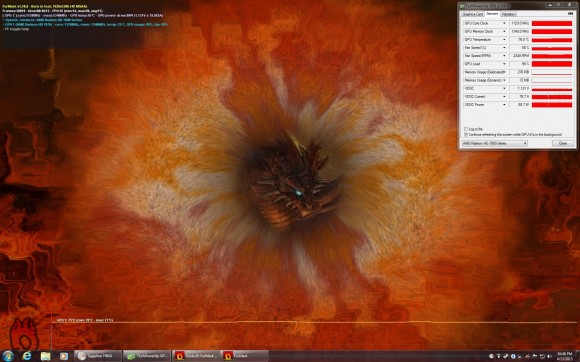Image resolution: width=580 pixels, height=362 pixels.
Task: Switch to TechPowerUp GPU-Z taskbar button
Action: pos(147,356)
